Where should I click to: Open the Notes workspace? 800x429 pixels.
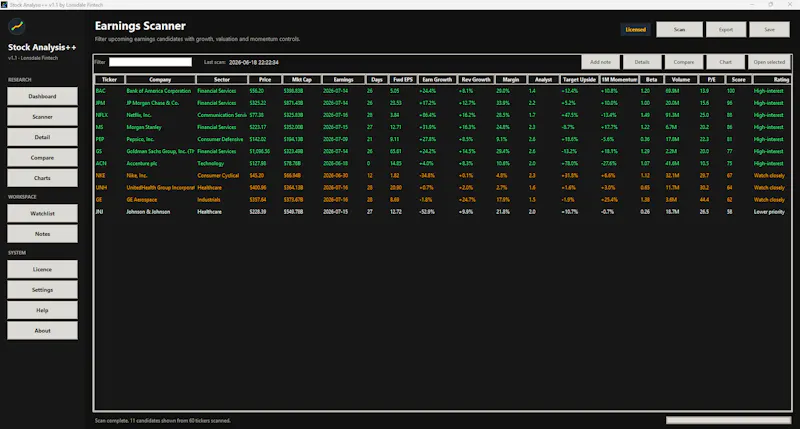click(x=42, y=234)
